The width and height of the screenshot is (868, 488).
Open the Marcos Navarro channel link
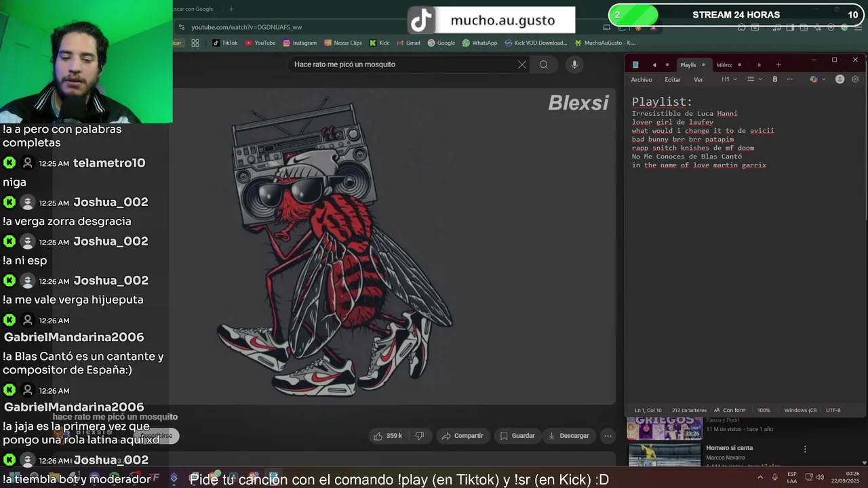(x=726, y=458)
